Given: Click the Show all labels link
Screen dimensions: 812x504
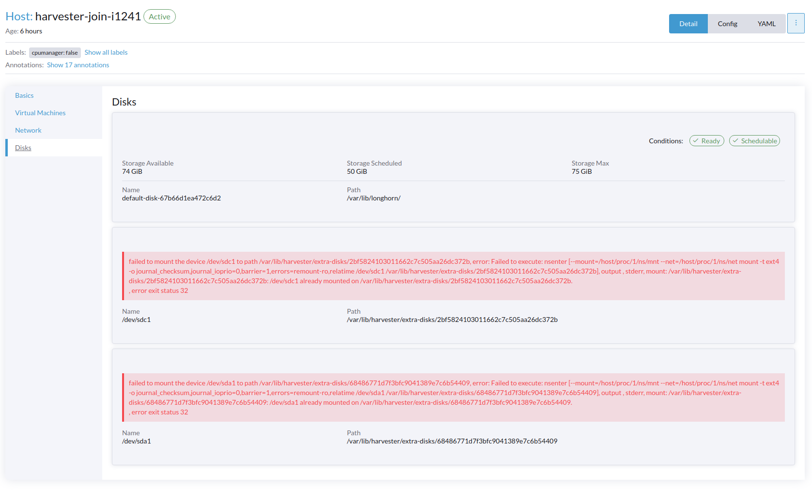Looking at the screenshot, I should tap(106, 52).
